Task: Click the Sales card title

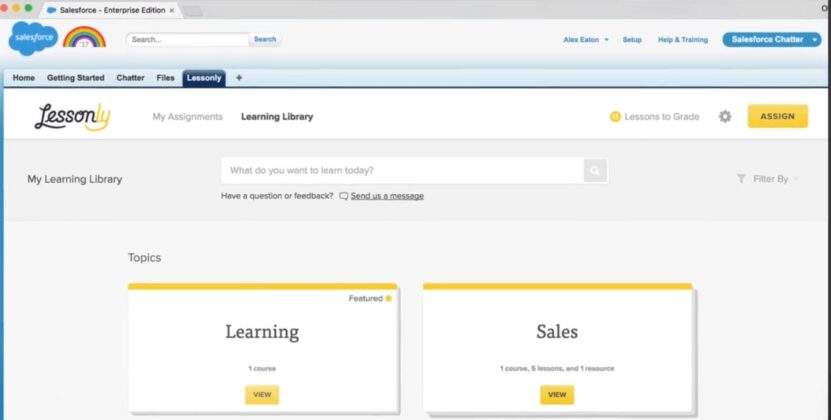Action: (x=557, y=332)
